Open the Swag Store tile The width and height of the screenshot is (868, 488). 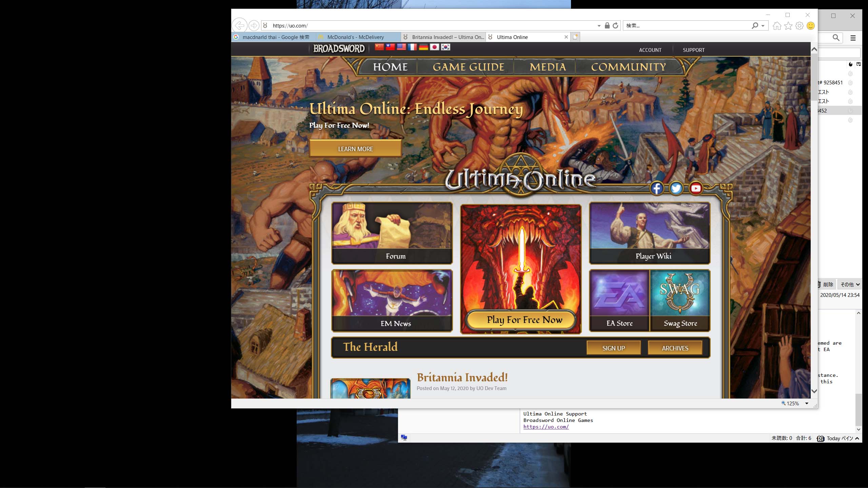(680, 301)
